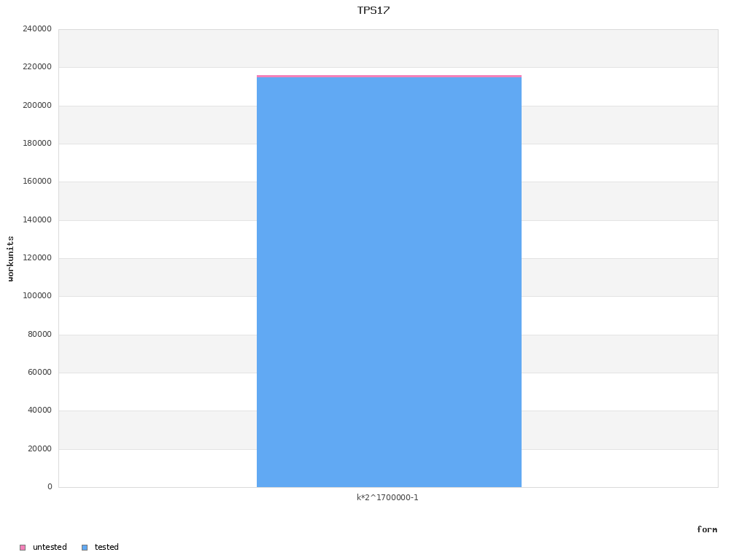Click the 240000 y-axis tick label
The width and height of the screenshot is (747, 560).
point(37,29)
